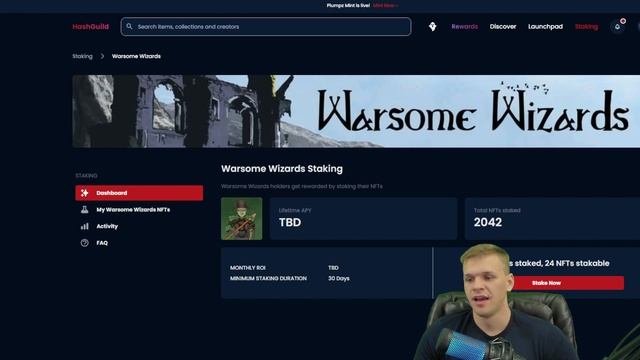640x360 pixels.
Task: Go back to Staking breadcrumb
Action: [x=82, y=56]
